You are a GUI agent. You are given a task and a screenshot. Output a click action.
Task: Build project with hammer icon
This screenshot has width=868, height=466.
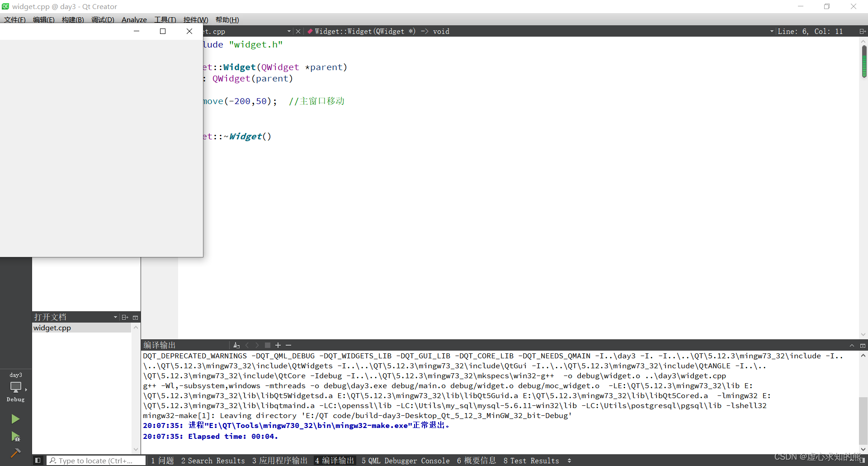[15, 453]
